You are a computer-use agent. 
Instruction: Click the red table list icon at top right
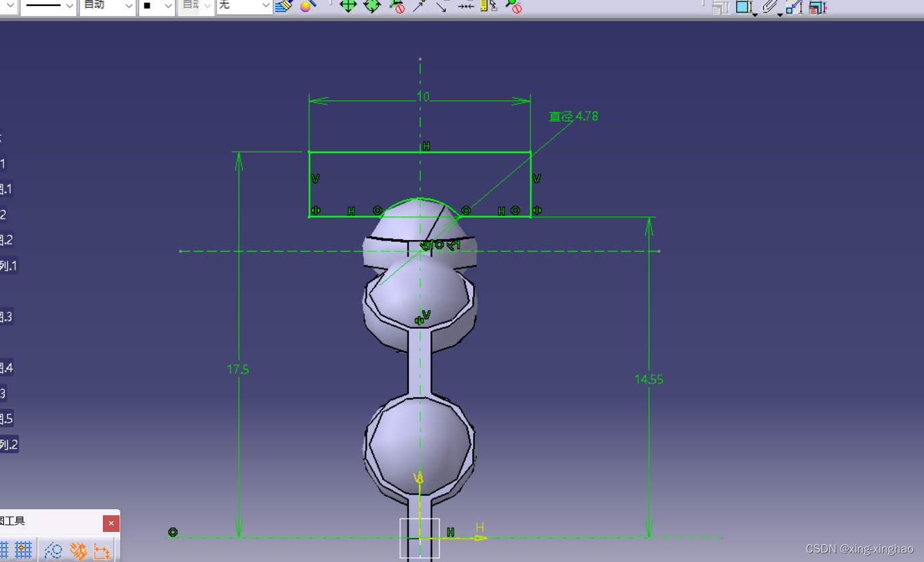pyautogui.click(x=818, y=7)
